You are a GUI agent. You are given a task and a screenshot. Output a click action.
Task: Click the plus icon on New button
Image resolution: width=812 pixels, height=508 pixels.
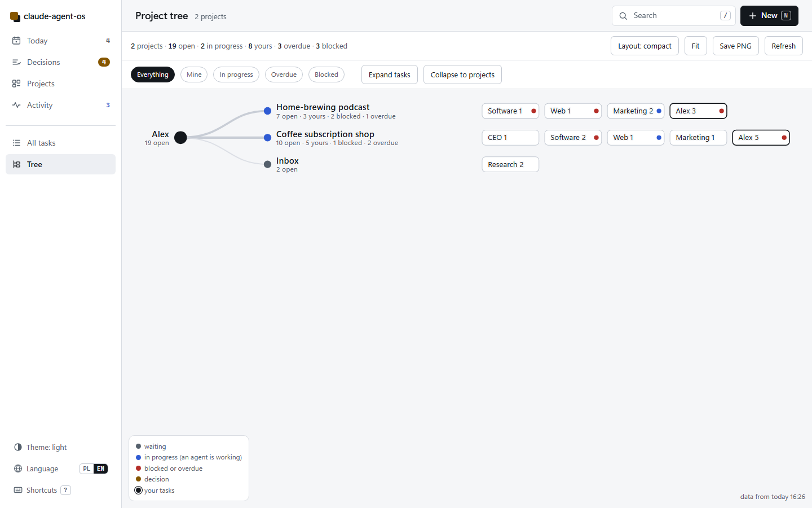(x=752, y=16)
